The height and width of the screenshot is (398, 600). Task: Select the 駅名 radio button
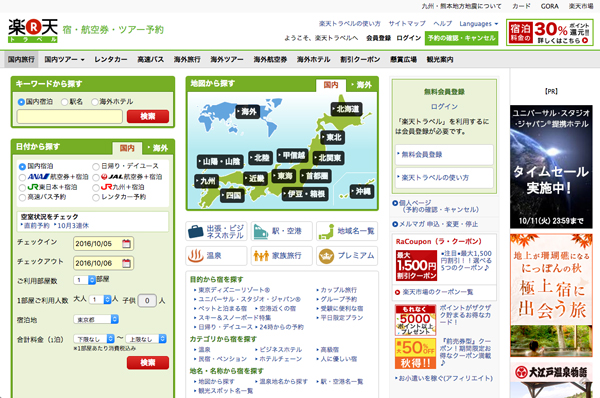[65, 102]
